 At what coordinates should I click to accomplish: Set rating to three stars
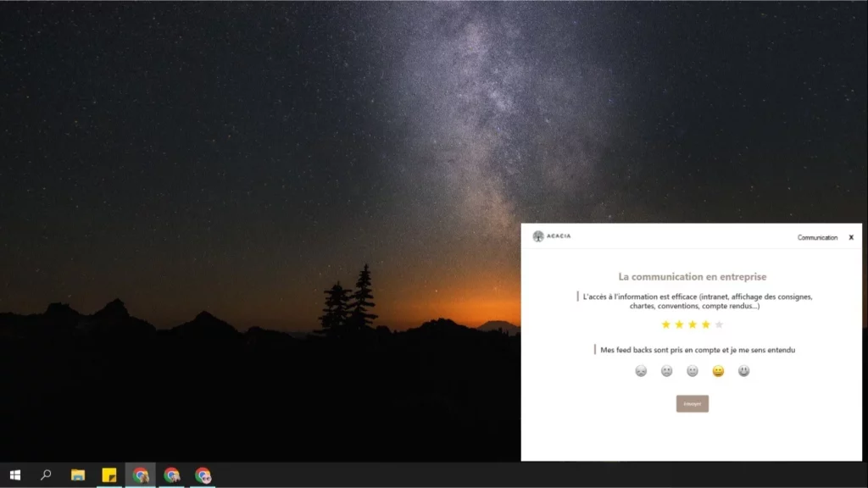(693, 324)
